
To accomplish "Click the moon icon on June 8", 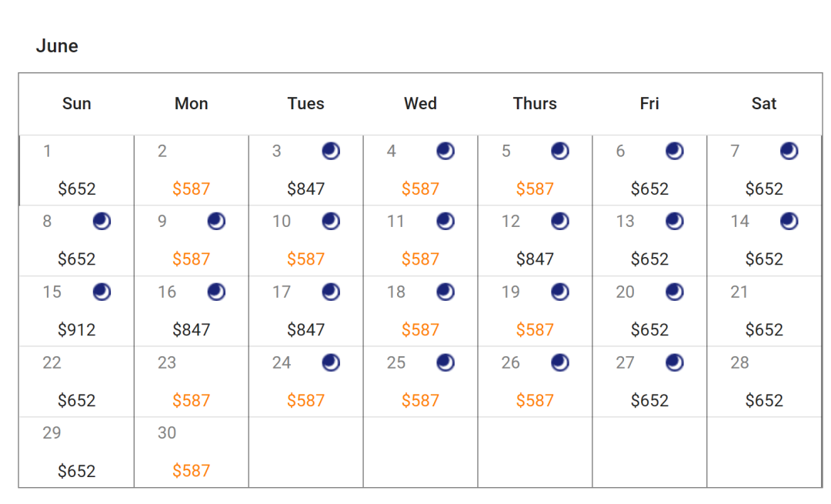I will 102,222.
